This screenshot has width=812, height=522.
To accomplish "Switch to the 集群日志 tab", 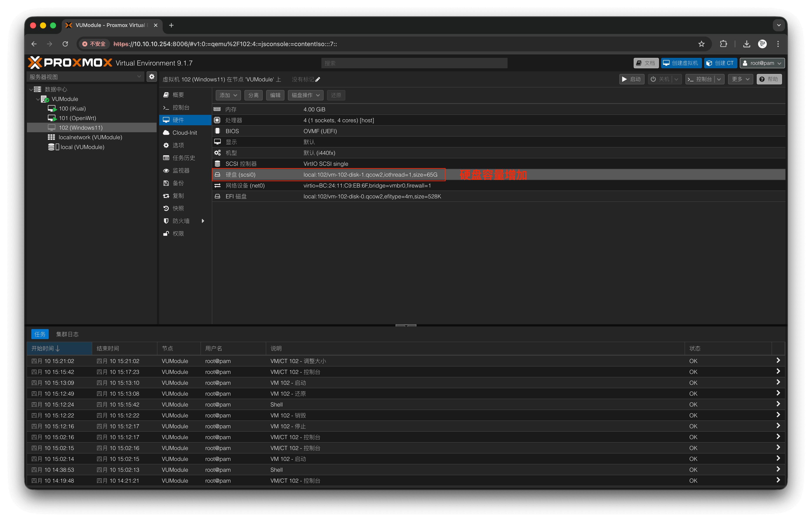I will pos(67,334).
